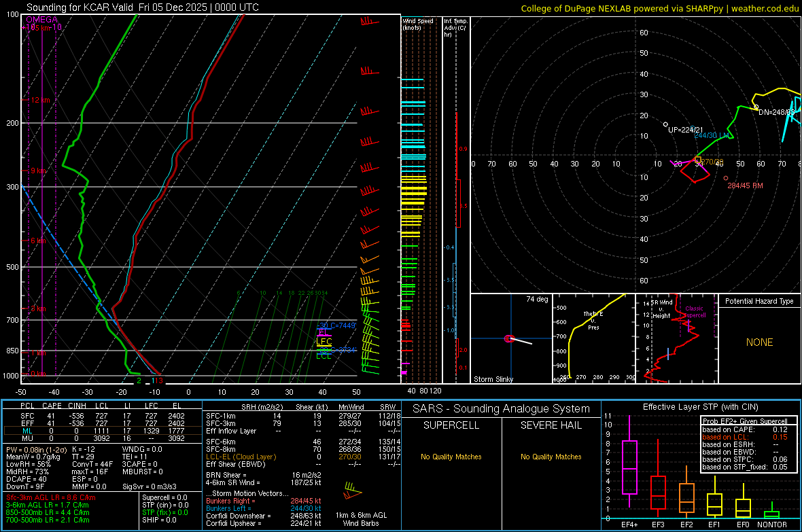Click the NONE hazard type text
Image resolution: width=802 pixels, height=532 pixels.
760,342
